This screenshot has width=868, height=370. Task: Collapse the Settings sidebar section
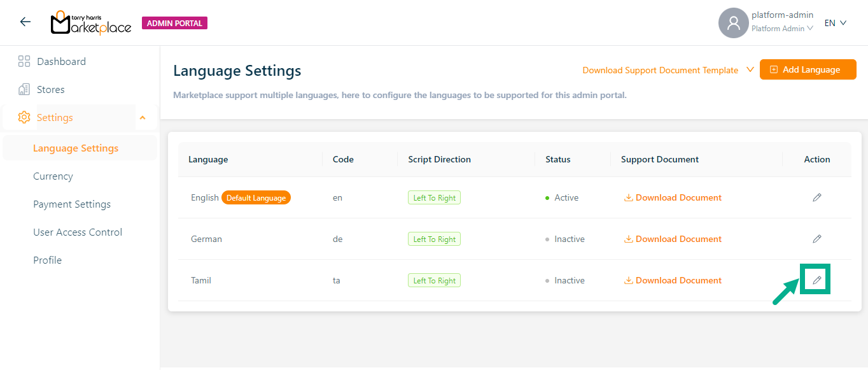coord(143,118)
